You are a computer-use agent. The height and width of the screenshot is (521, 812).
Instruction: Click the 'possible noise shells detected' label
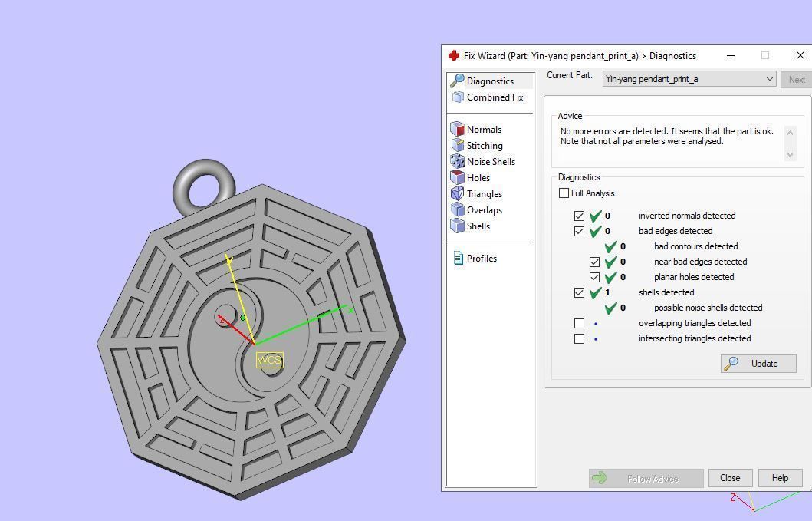tap(708, 308)
